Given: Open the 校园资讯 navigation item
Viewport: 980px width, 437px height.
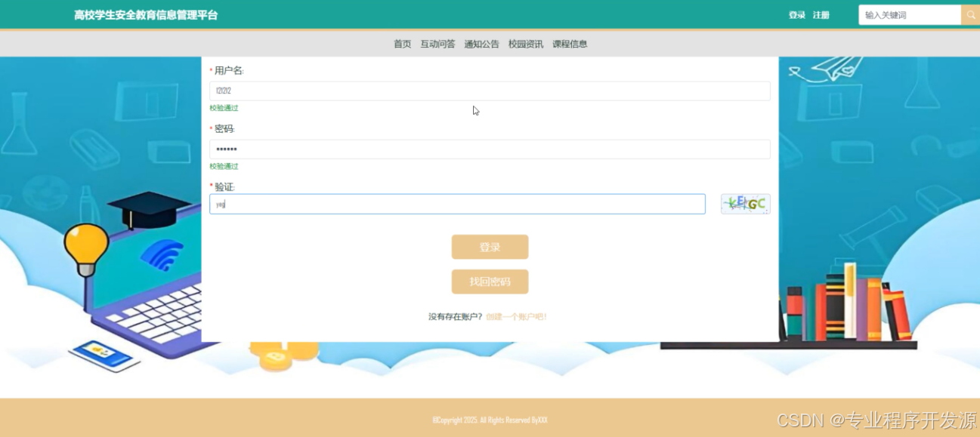Looking at the screenshot, I should pyautogui.click(x=525, y=44).
